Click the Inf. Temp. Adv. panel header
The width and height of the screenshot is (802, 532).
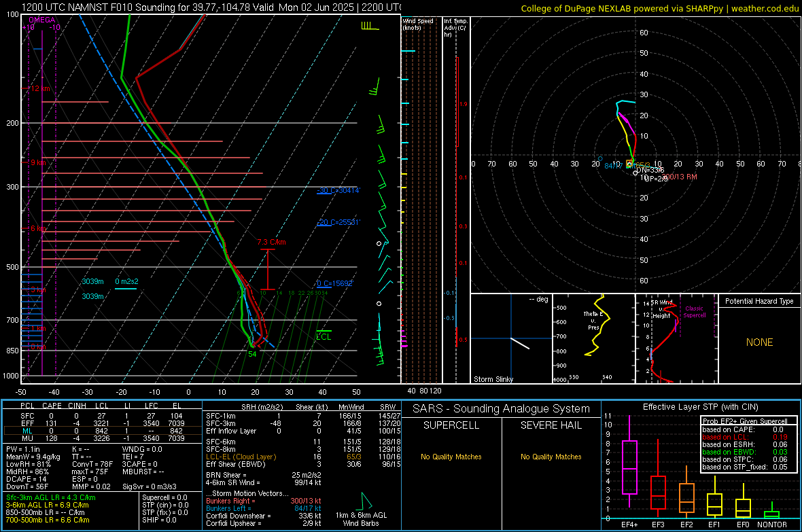click(455, 28)
